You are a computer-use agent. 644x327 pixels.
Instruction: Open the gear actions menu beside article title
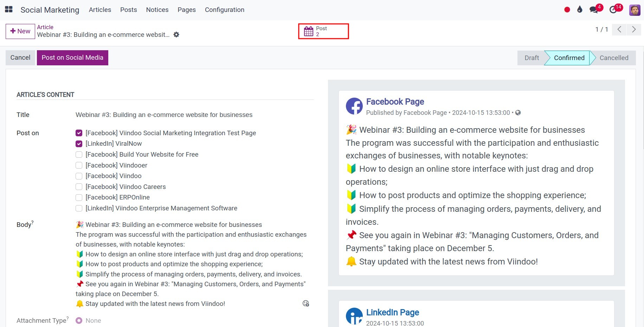coord(176,34)
